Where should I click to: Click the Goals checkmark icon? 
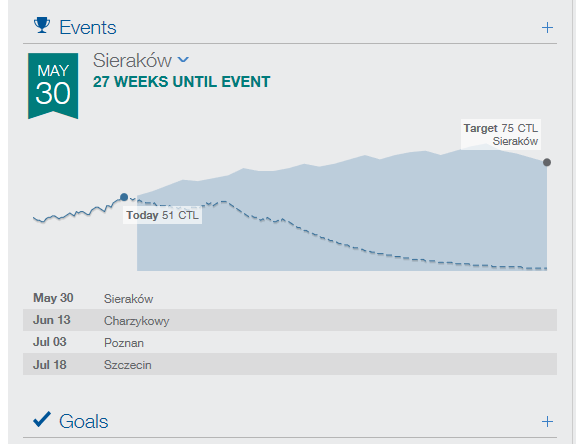tap(42, 419)
